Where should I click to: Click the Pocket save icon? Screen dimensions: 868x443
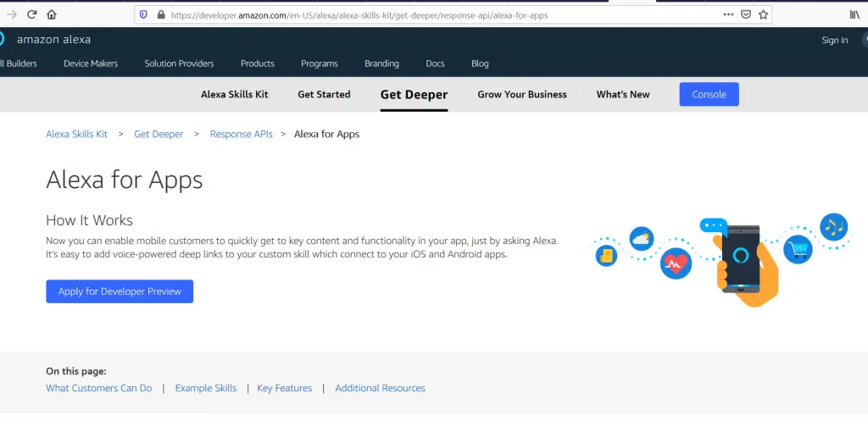[x=746, y=15]
